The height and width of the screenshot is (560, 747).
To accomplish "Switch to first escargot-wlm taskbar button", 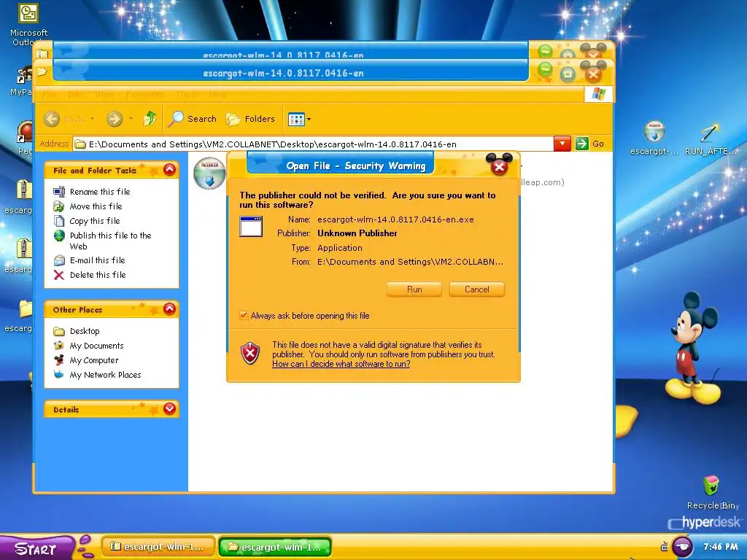I will click(158, 547).
